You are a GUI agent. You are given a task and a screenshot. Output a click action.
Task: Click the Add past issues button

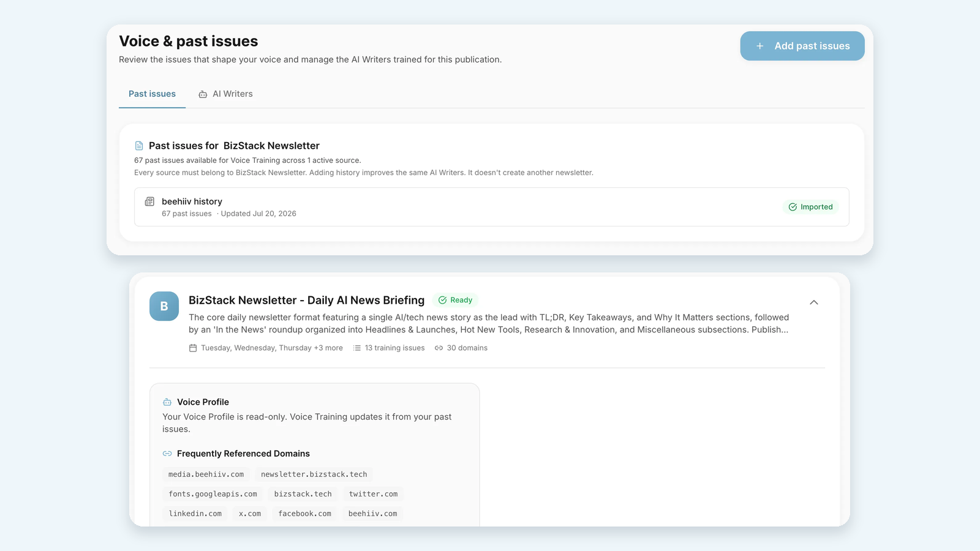point(802,46)
